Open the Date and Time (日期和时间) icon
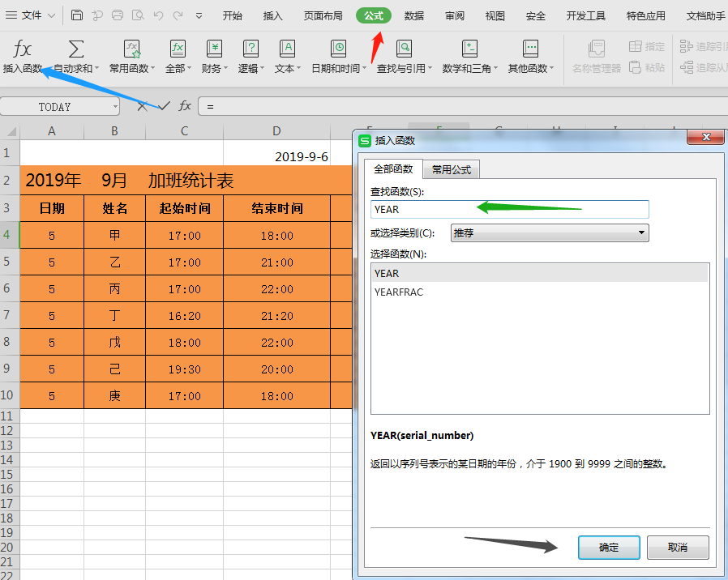Viewport: 728px width, 580px height. pyautogui.click(x=339, y=49)
